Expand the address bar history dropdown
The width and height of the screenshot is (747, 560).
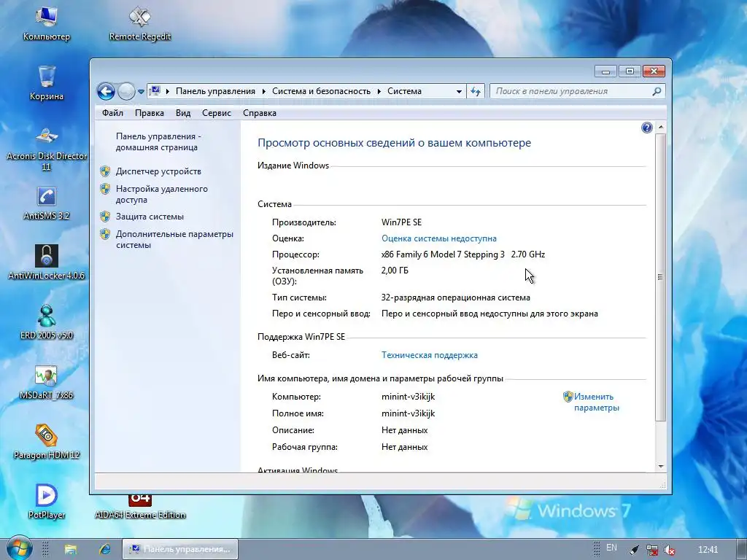[459, 91]
